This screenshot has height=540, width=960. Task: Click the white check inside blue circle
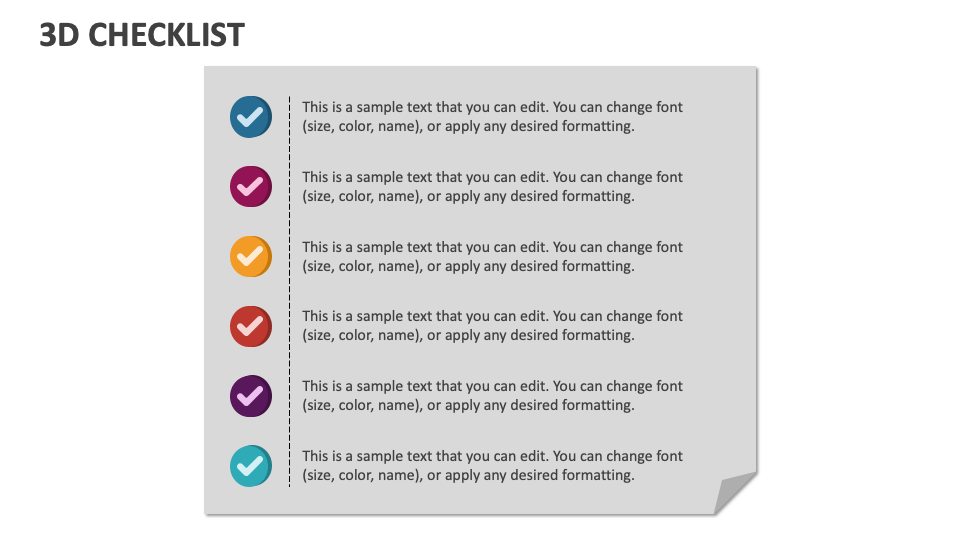(x=250, y=116)
